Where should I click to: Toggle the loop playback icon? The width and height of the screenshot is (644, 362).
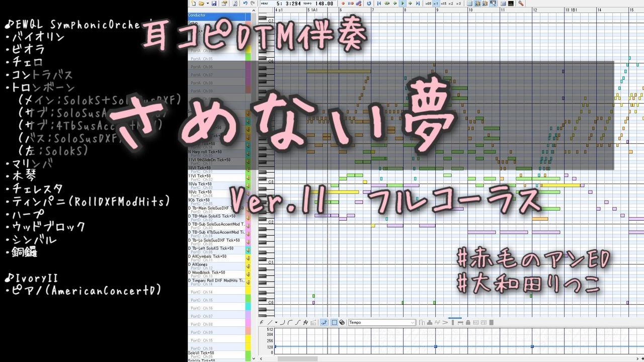(369, 4)
